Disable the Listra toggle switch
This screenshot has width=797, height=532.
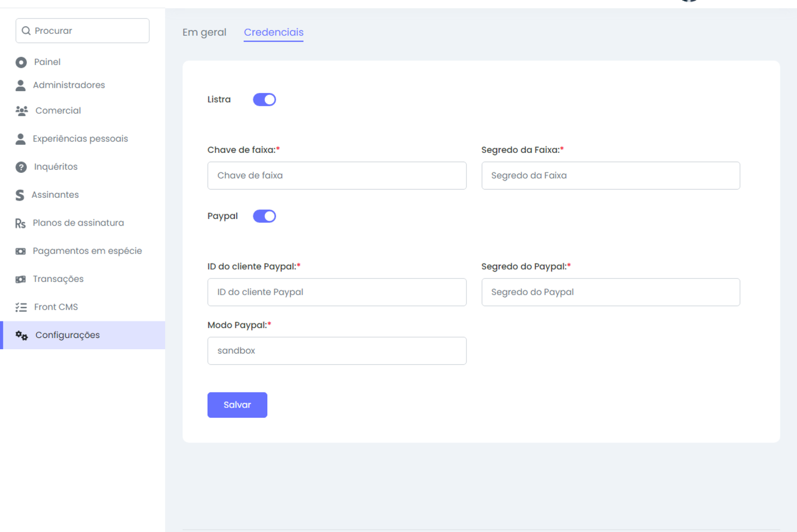[x=264, y=100]
